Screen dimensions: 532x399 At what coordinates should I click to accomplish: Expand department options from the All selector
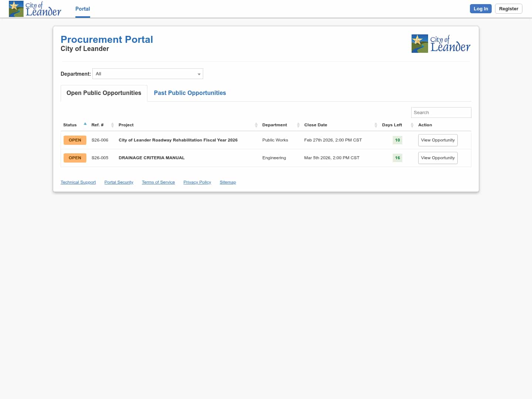coord(147,74)
